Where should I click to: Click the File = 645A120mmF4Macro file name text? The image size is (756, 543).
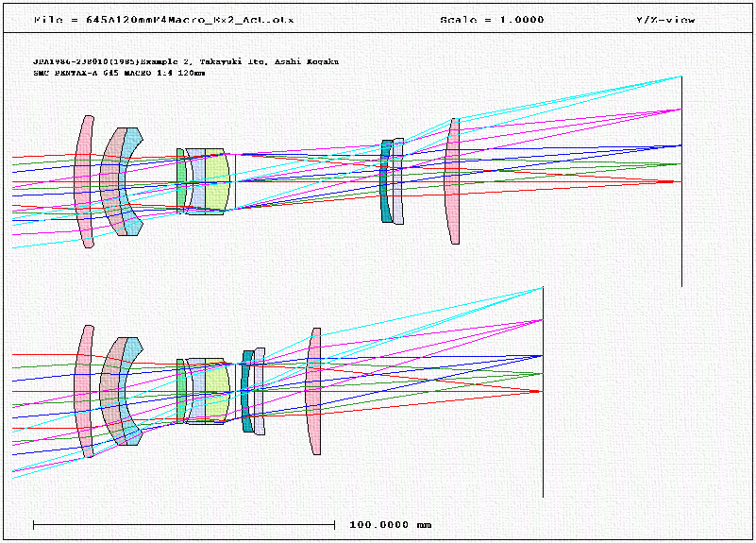[163, 20]
